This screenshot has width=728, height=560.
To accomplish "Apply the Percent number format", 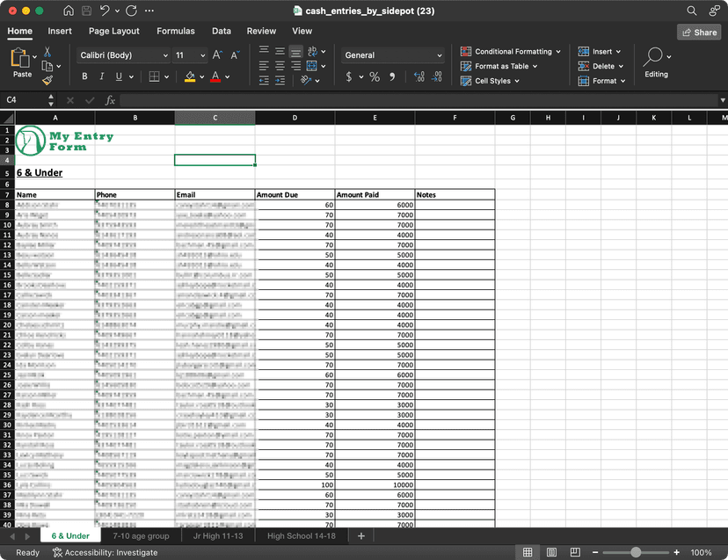I will coord(374,76).
